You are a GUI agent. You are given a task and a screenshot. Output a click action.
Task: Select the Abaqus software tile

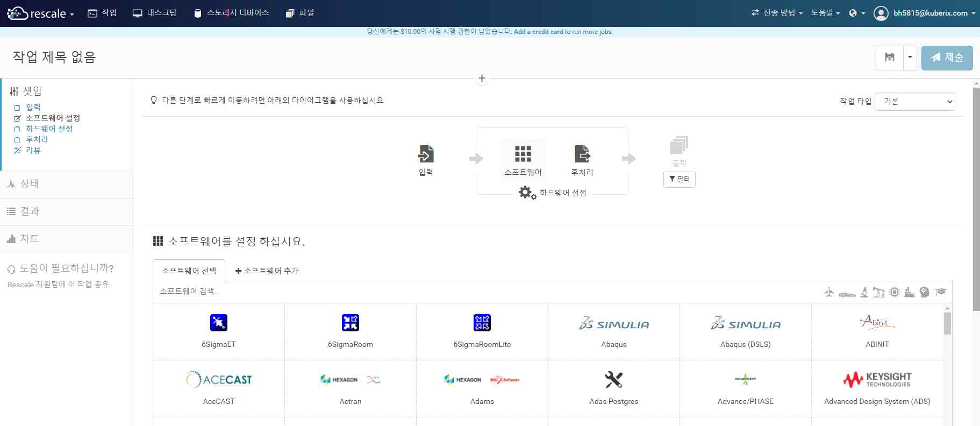coord(614,332)
